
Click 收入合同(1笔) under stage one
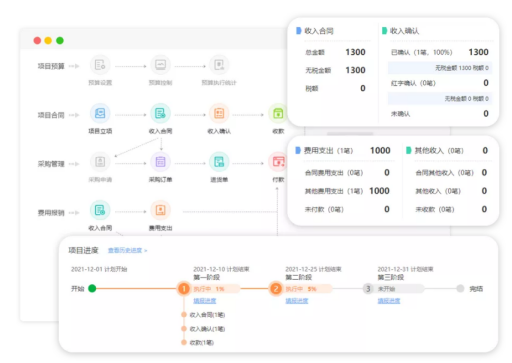(x=207, y=315)
